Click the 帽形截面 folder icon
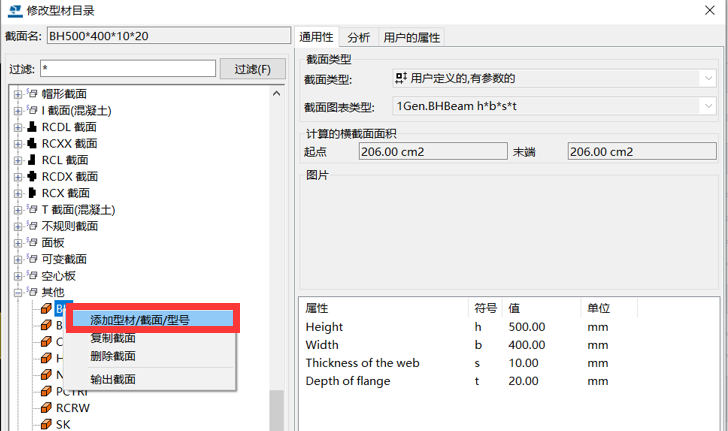728x431 pixels. click(32, 93)
